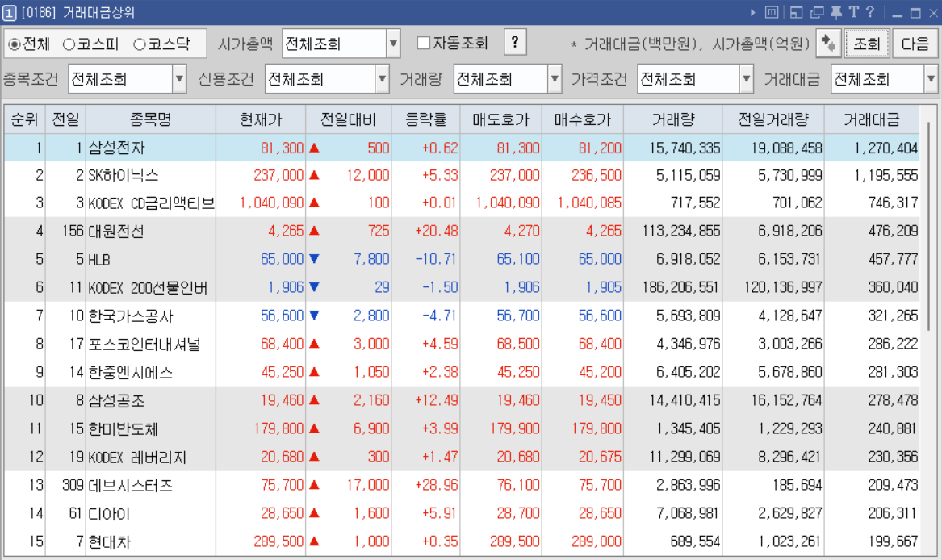The image size is (942, 560).
Task: Click the 종목명 column header
Action: click(151, 119)
